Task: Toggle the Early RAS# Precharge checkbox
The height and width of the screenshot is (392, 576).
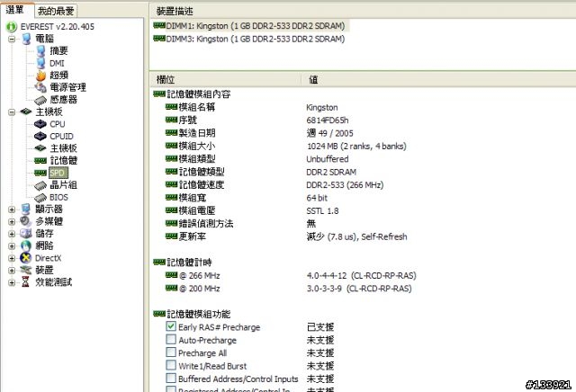Action: click(171, 326)
